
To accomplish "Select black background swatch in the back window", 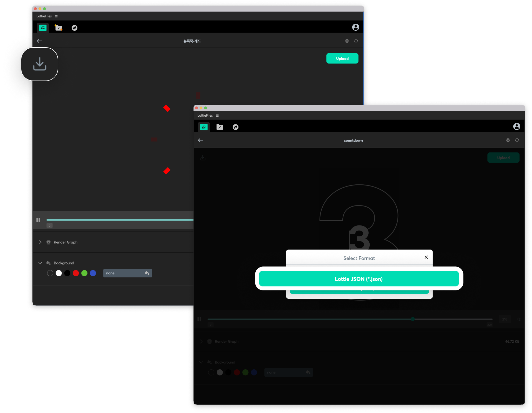I will click(67, 273).
